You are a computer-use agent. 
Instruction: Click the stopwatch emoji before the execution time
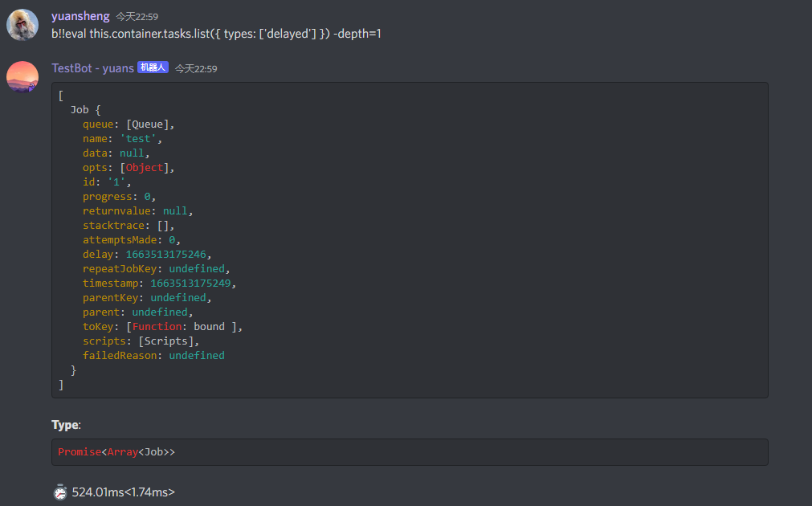[60, 492]
